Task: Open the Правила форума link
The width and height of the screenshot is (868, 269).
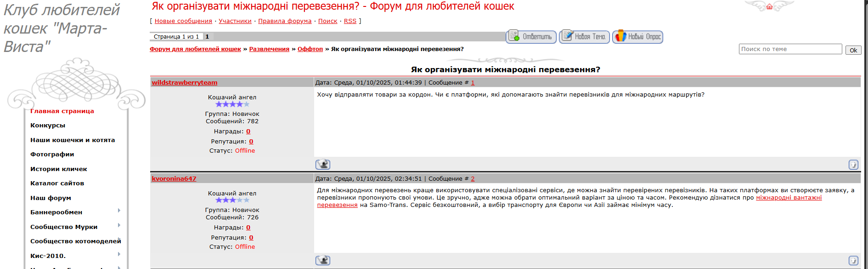Action: pos(285,21)
